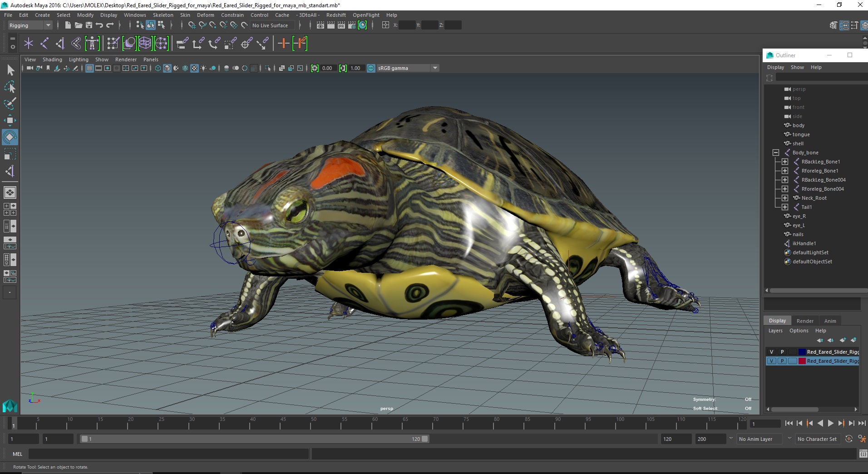
Task: Activate the Rotate tool
Action: point(10,137)
